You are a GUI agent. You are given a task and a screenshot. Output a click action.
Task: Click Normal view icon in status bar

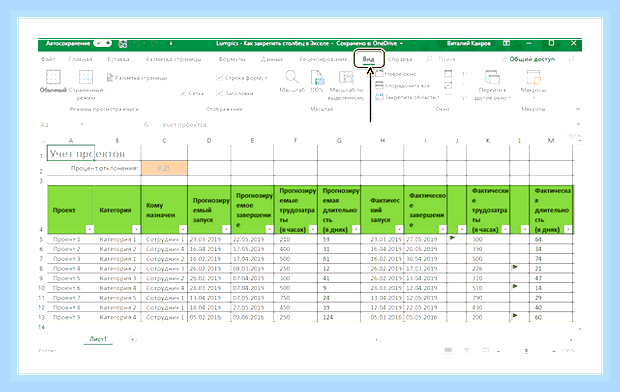(x=448, y=350)
